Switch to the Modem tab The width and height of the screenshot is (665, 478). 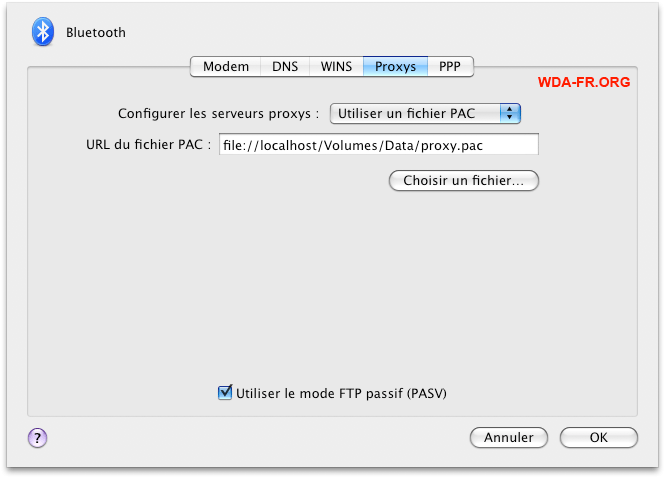pos(226,67)
